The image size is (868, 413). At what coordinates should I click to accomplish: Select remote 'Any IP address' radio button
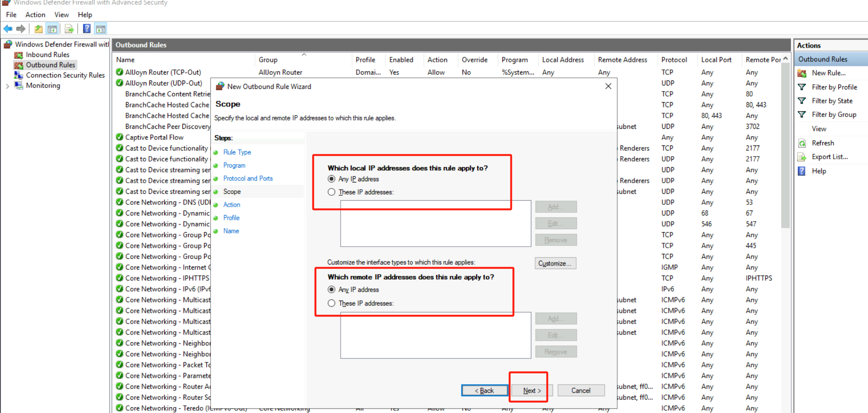click(331, 290)
